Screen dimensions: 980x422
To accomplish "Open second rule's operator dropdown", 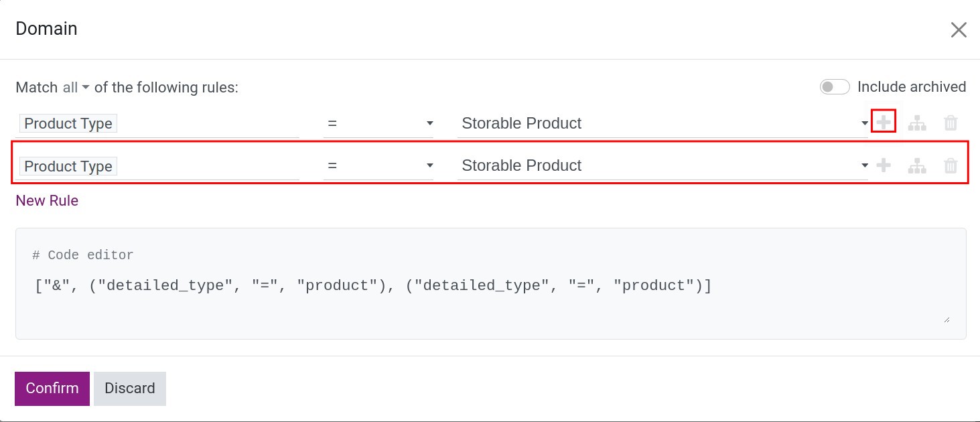I will (378, 166).
